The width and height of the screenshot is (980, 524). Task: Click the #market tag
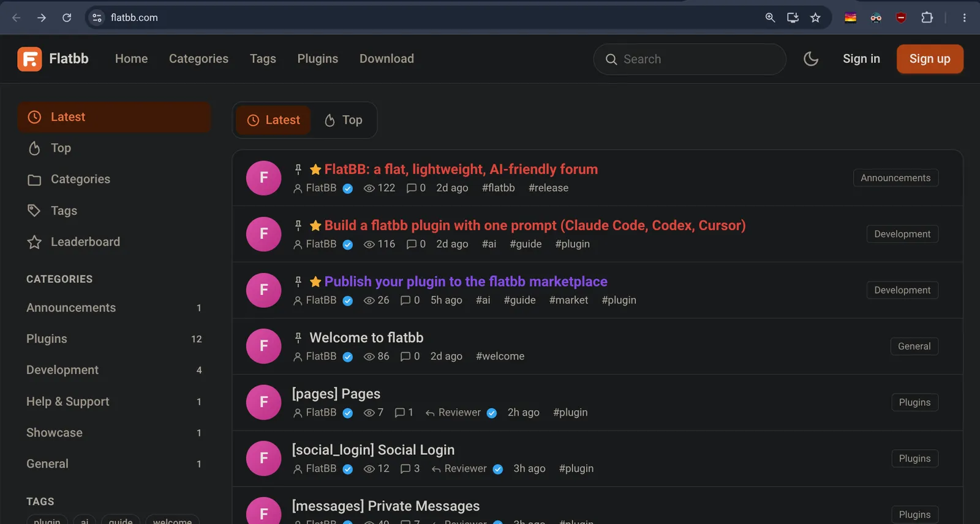click(568, 300)
